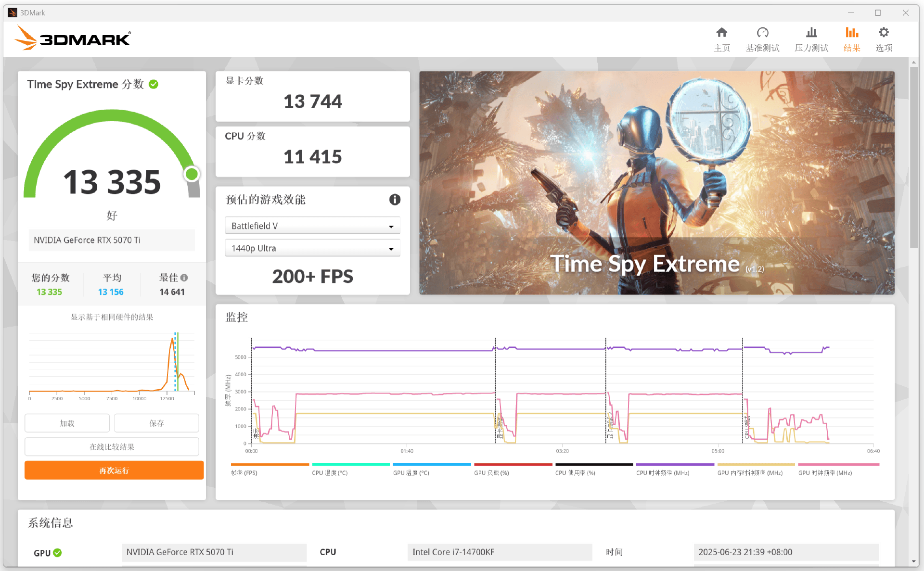Open the Battlefield V game dropdown
This screenshot has width=924, height=571.
coord(312,226)
